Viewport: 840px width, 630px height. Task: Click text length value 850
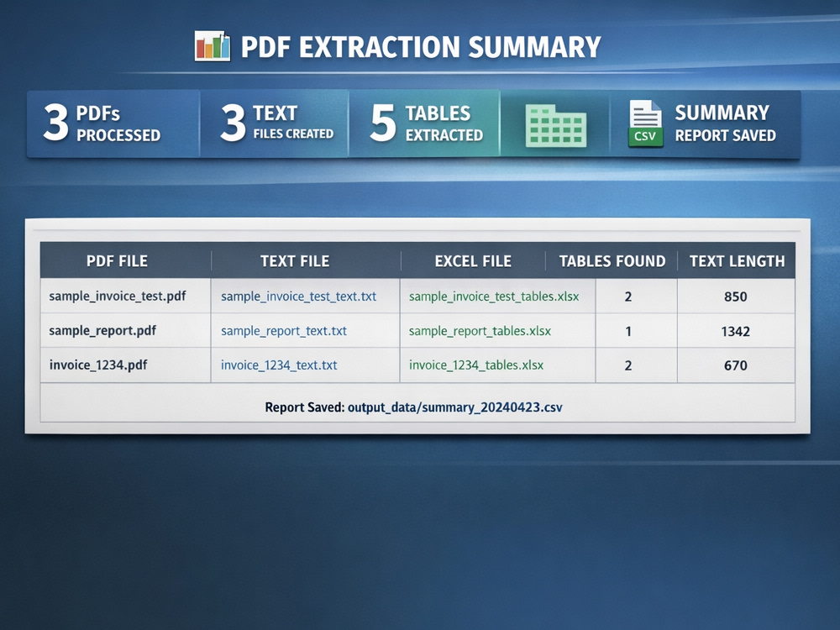(x=736, y=297)
